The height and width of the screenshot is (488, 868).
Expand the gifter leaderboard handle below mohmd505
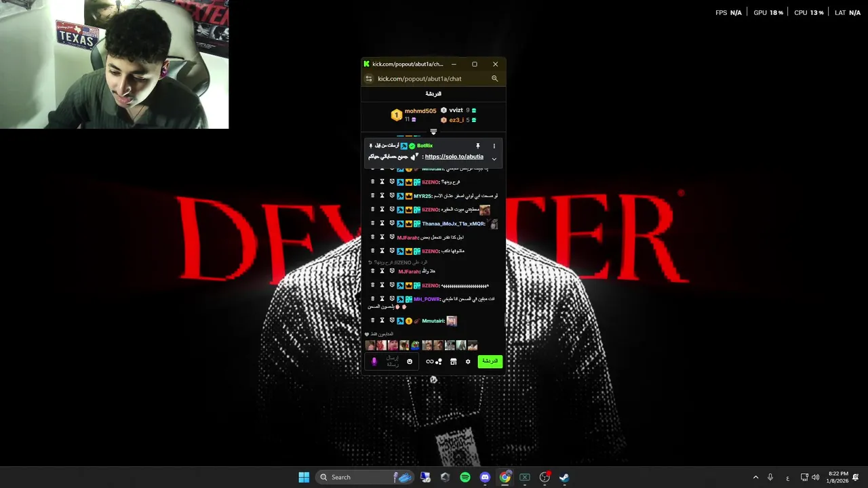(x=433, y=132)
